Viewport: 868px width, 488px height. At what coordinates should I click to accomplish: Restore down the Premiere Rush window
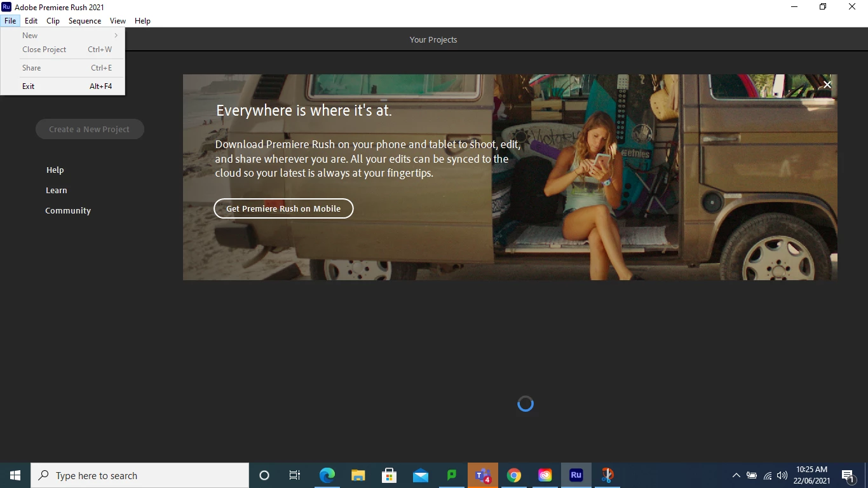(x=823, y=7)
